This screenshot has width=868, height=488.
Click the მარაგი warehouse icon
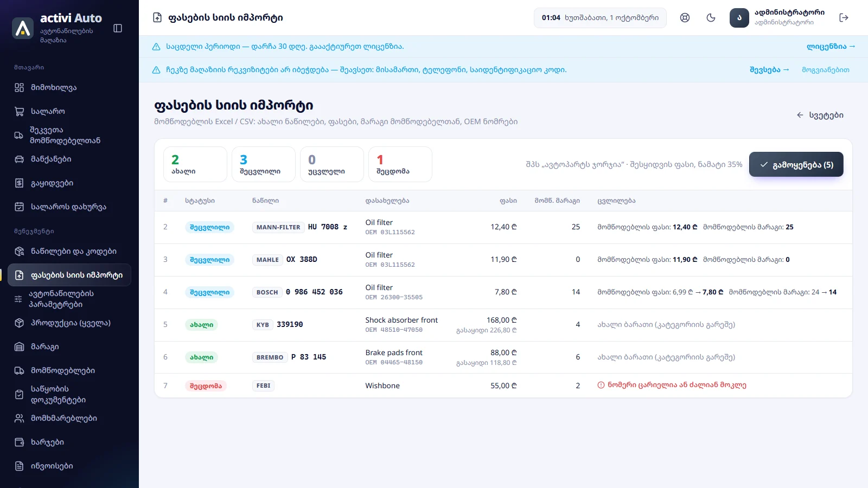(x=20, y=347)
